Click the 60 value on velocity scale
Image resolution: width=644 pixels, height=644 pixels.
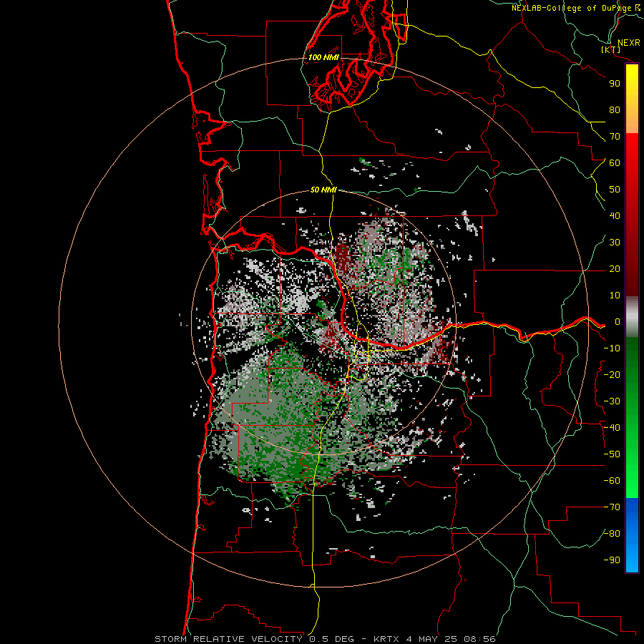(x=615, y=163)
